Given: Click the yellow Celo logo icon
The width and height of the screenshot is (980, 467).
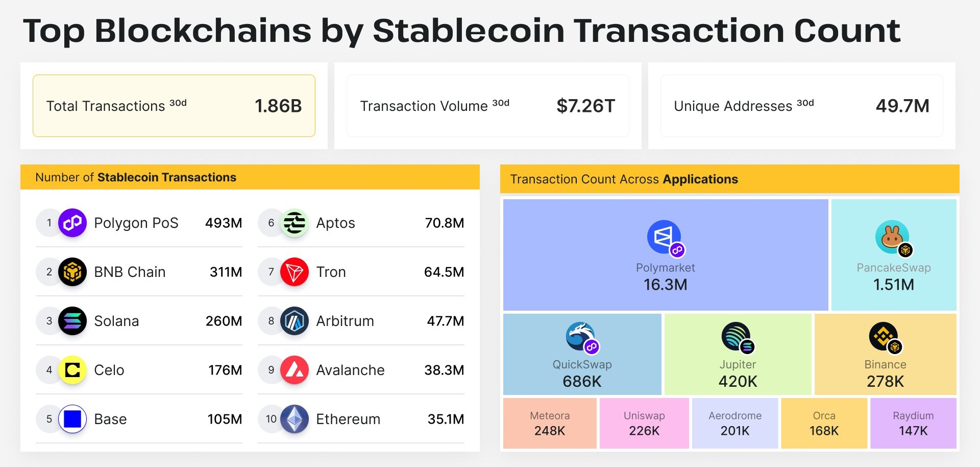Looking at the screenshot, I should [x=72, y=370].
